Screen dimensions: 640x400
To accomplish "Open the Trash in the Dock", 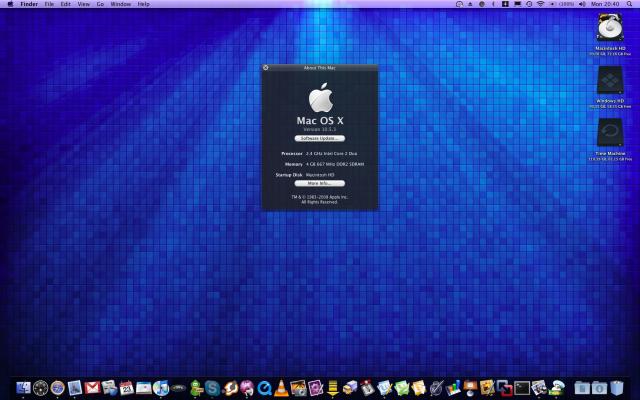I will (617, 388).
